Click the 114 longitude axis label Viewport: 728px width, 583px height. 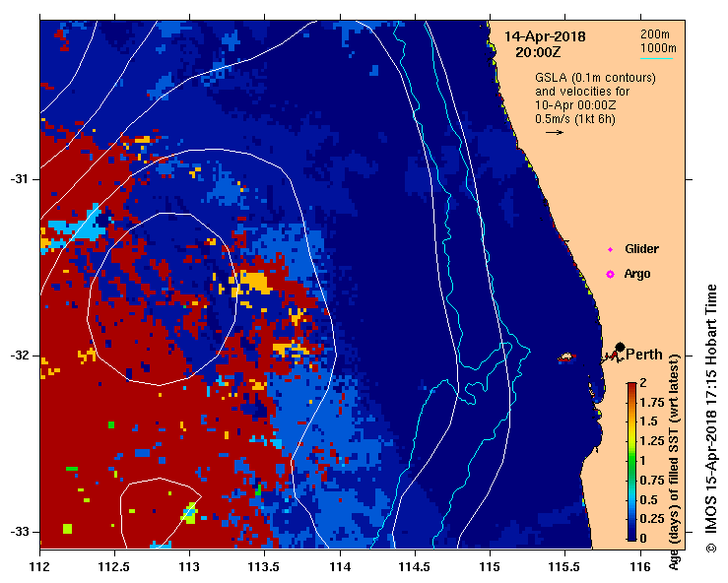[340, 567]
